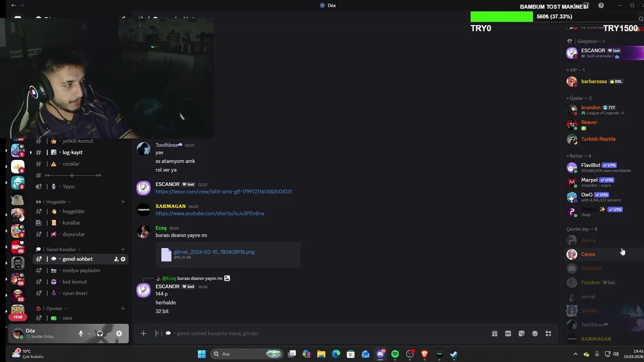Open the tenor.com gif link
This screenshot has height=362, width=644.
[x=223, y=192]
